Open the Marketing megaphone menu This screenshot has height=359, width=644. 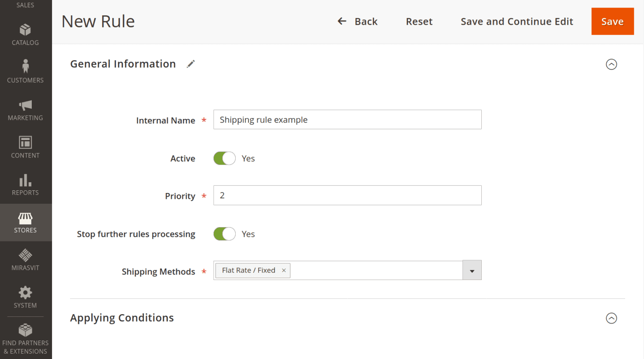tap(26, 110)
